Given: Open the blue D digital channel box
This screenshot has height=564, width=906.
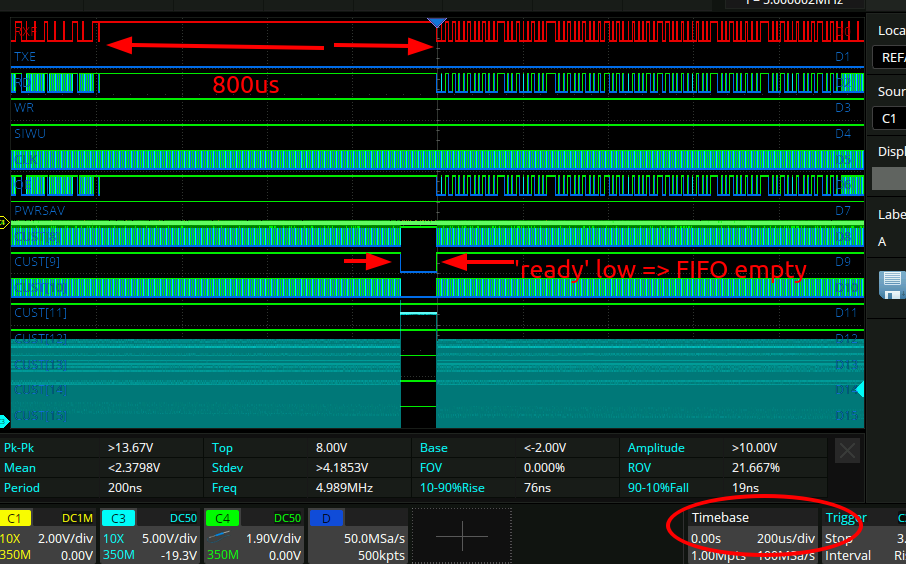Looking at the screenshot, I should click(x=355, y=536).
